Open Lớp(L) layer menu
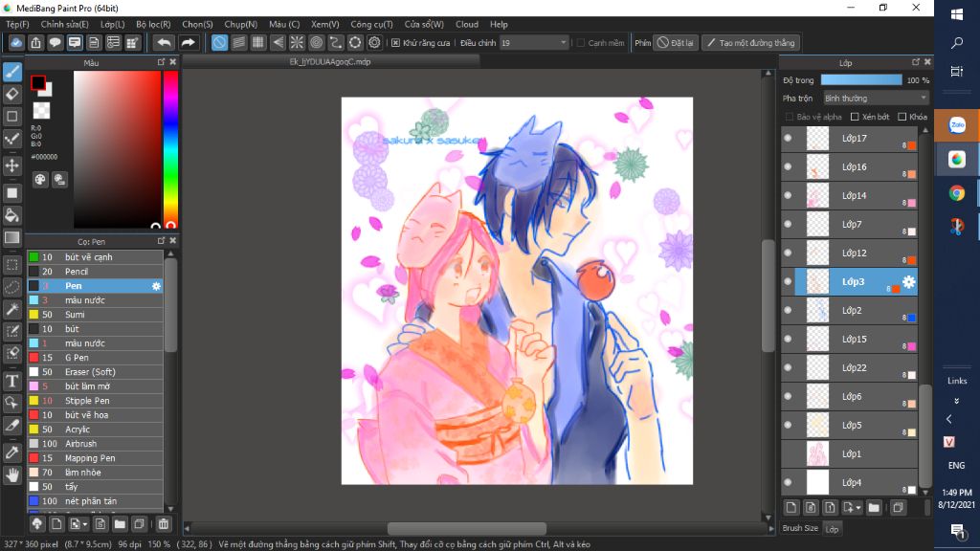 point(113,24)
